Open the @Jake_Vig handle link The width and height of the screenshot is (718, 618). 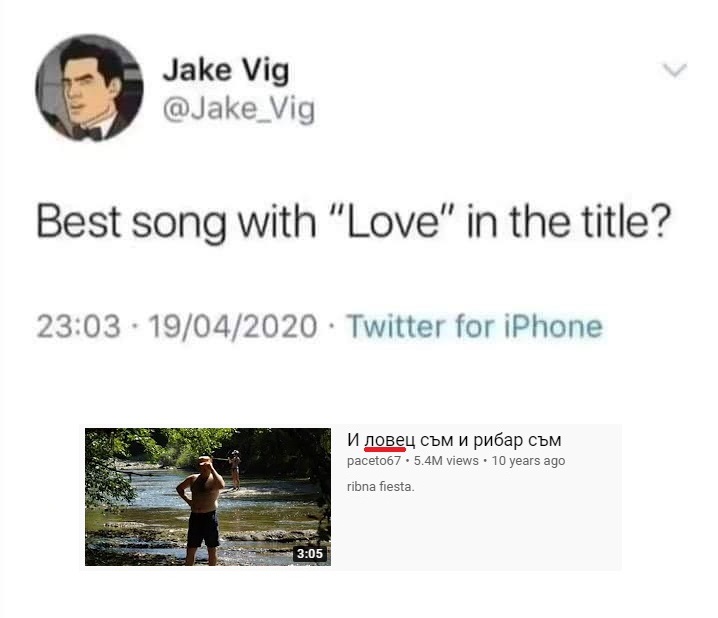point(239,110)
